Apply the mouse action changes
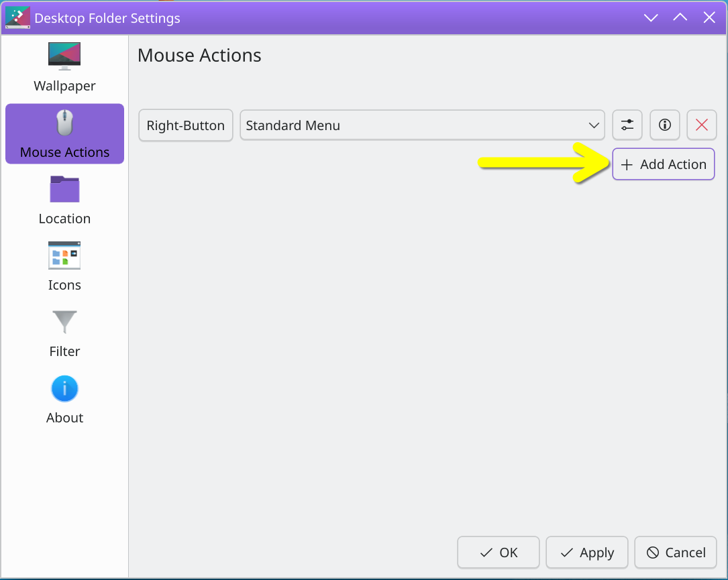This screenshot has height=580, width=728. 587,553
